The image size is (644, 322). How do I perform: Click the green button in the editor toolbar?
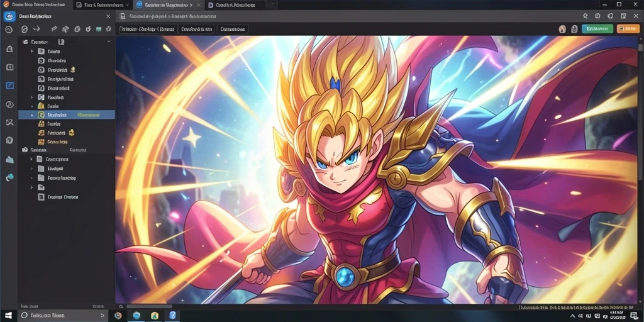pyautogui.click(x=597, y=29)
